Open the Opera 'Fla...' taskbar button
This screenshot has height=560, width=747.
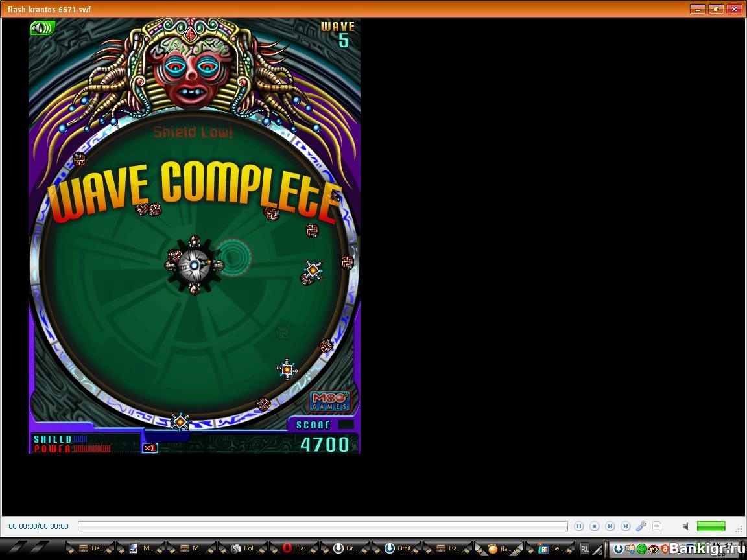pyautogui.click(x=294, y=548)
